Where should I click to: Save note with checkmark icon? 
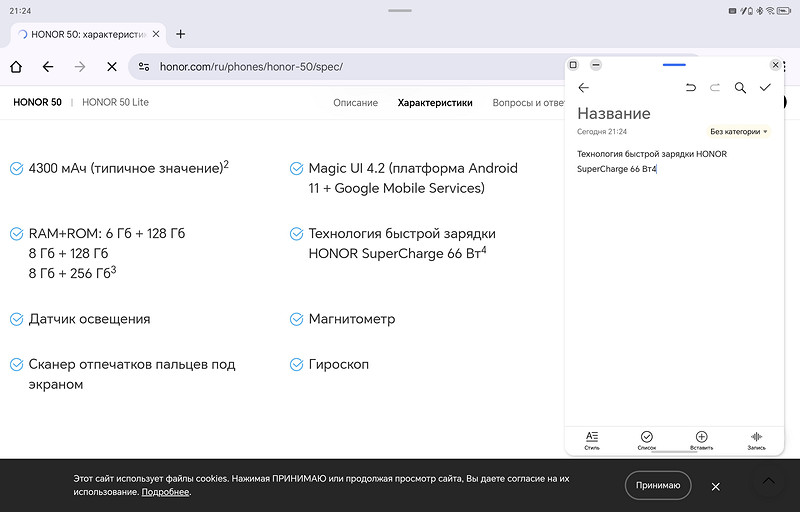tap(765, 88)
